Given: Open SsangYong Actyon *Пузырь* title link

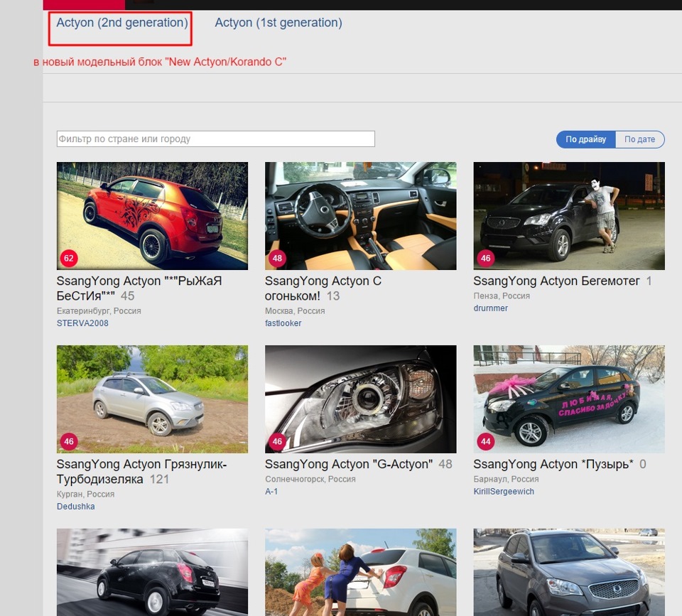Looking at the screenshot, I should click(x=553, y=464).
